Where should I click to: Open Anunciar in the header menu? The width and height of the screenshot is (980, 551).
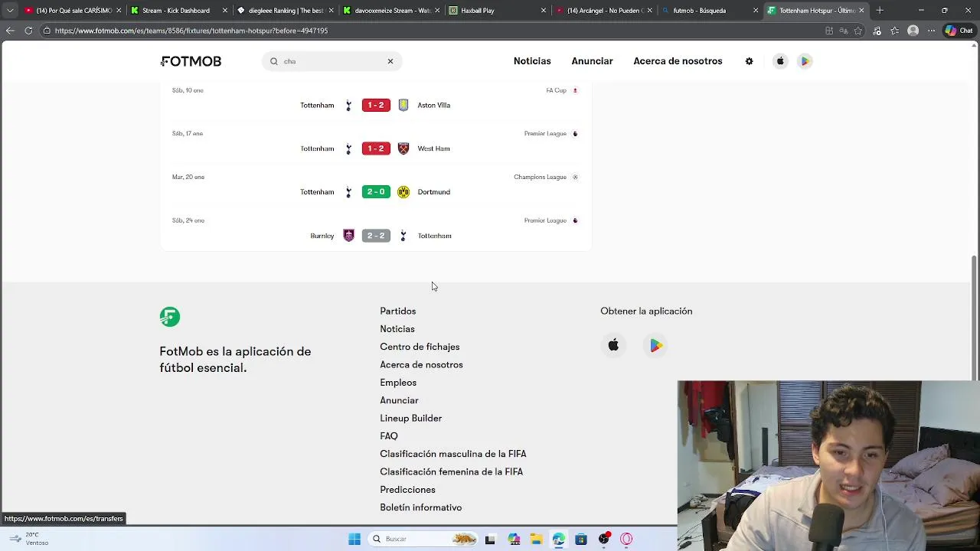[x=592, y=61]
